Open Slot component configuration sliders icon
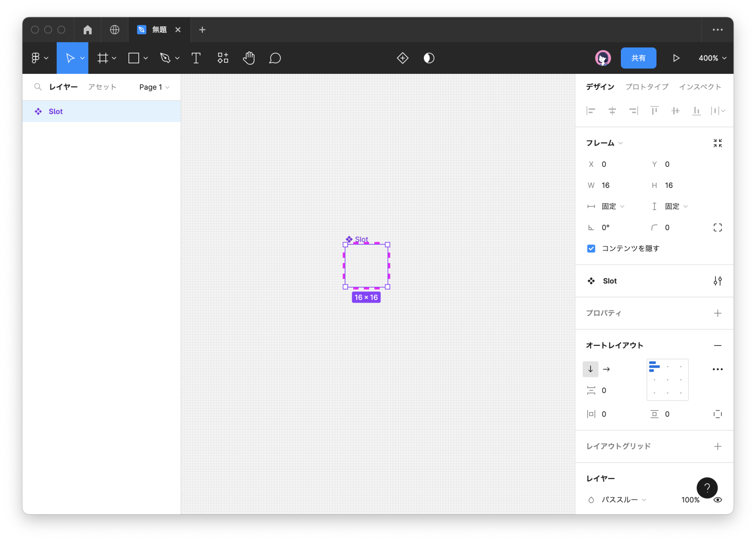Screen dimensions: 756x542 coord(718,281)
